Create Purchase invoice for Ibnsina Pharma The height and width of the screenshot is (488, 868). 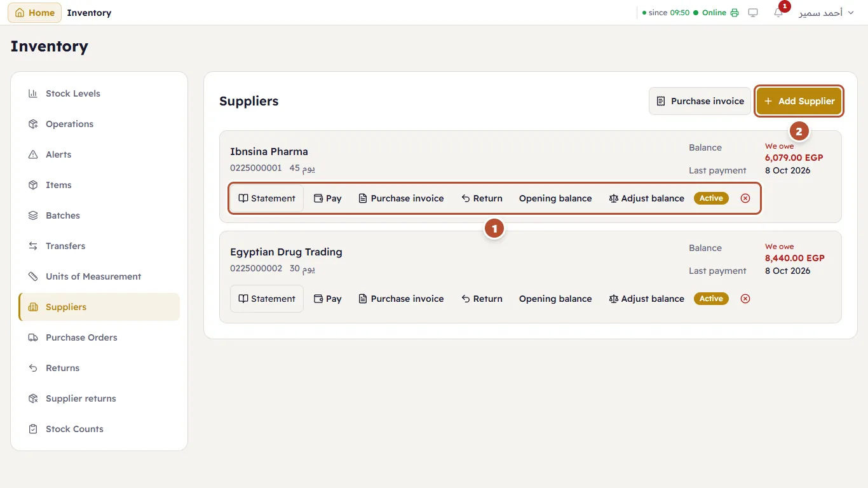401,198
